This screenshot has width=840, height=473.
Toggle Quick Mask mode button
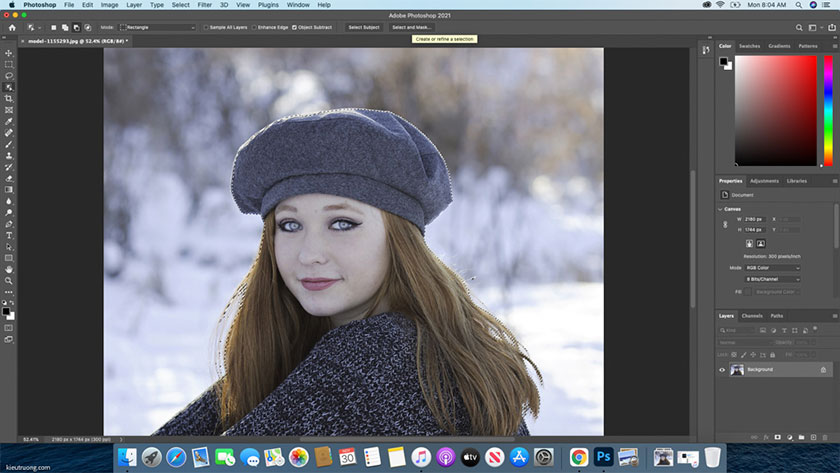(9, 328)
